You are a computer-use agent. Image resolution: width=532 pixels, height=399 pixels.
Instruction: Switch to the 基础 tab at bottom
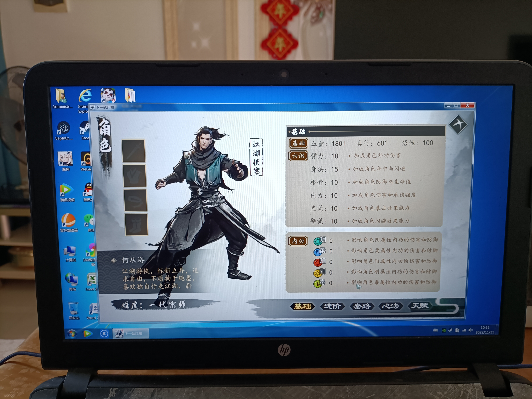303,306
